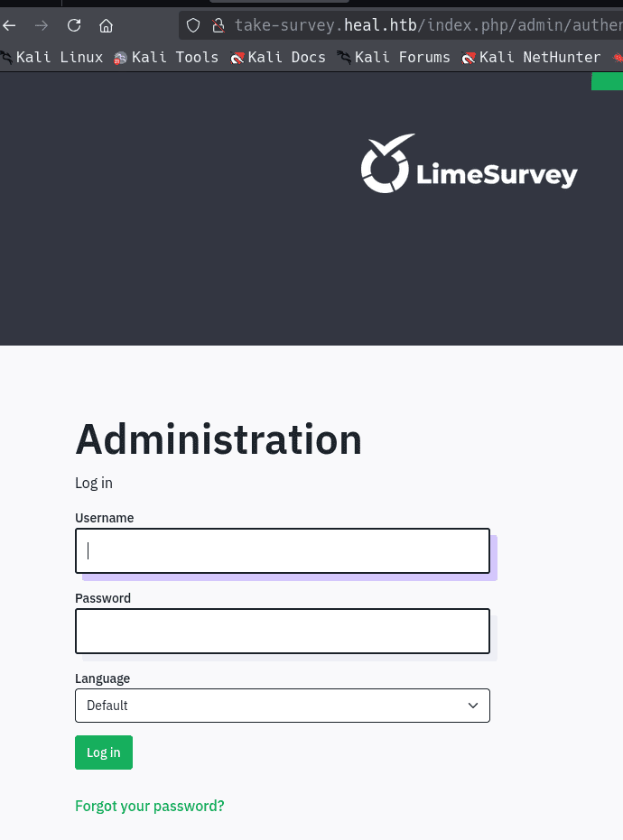
Task: Click the Language dropdown chevron arrow
Action: [473, 706]
